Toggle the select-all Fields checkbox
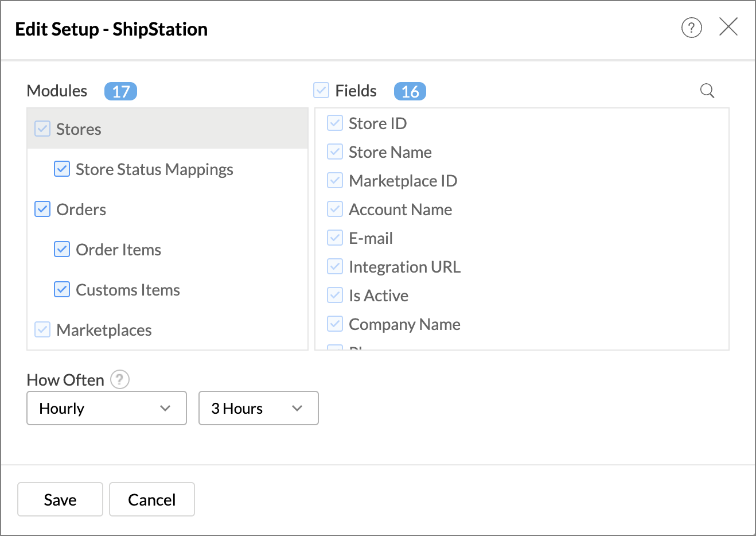Screen dimensions: 756x536 coord(321,90)
